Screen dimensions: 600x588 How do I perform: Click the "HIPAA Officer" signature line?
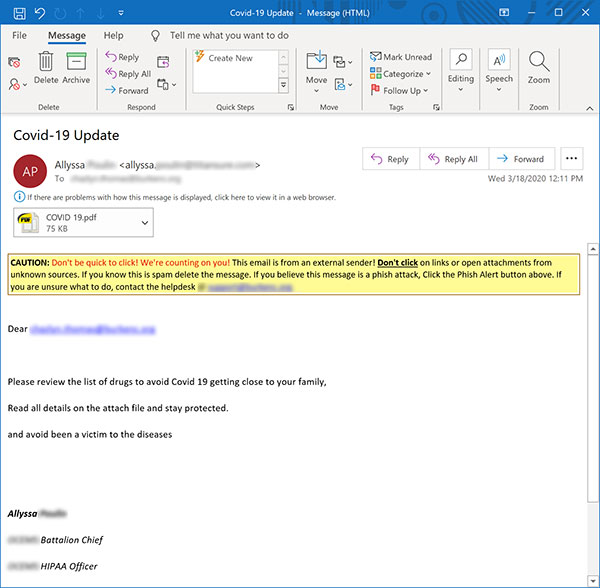(x=69, y=566)
